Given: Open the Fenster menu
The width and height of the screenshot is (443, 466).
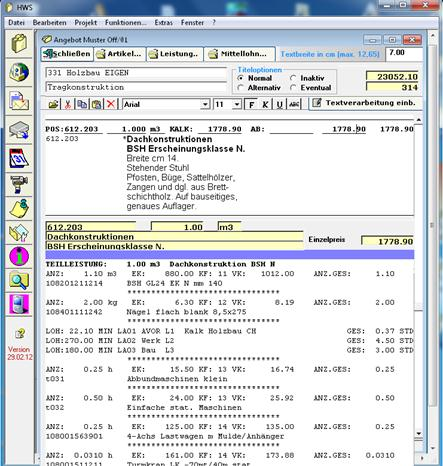Looking at the screenshot, I should click(192, 23).
